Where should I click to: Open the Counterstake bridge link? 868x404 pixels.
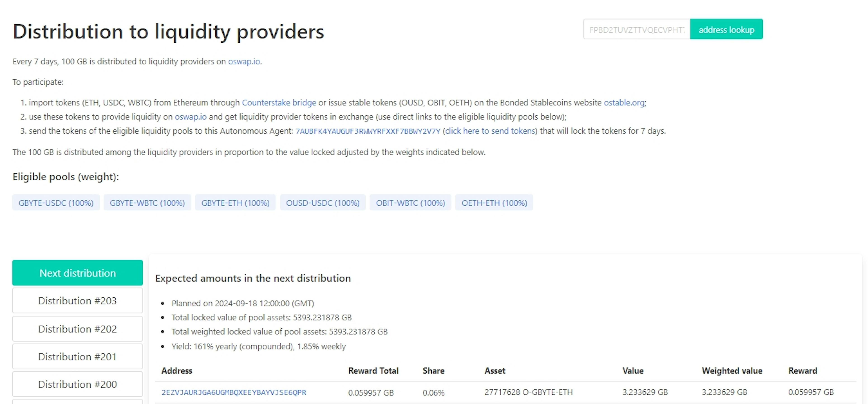click(x=279, y=103)
